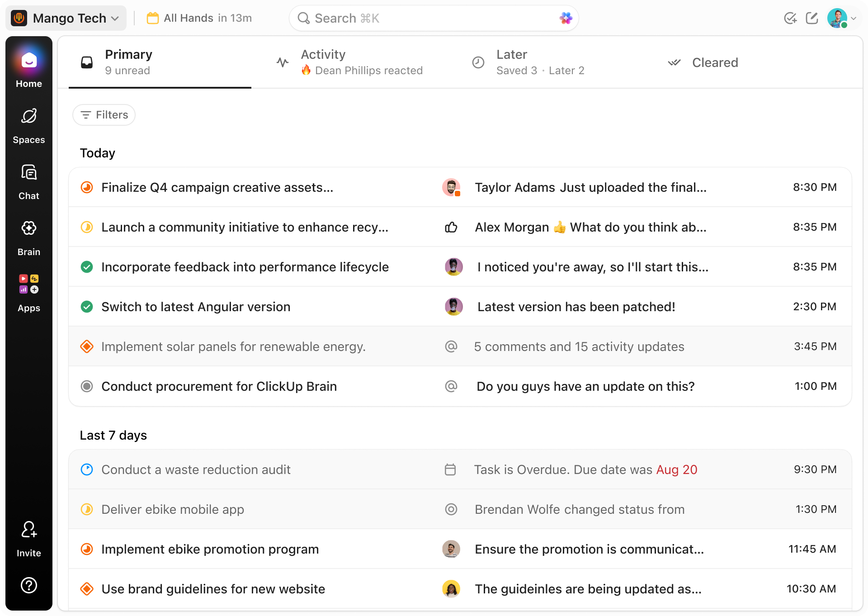The height and width of the screenshot is (616, 868).
Task: Create a new task via the checkmark-plus icon
Action: point(791,18)
